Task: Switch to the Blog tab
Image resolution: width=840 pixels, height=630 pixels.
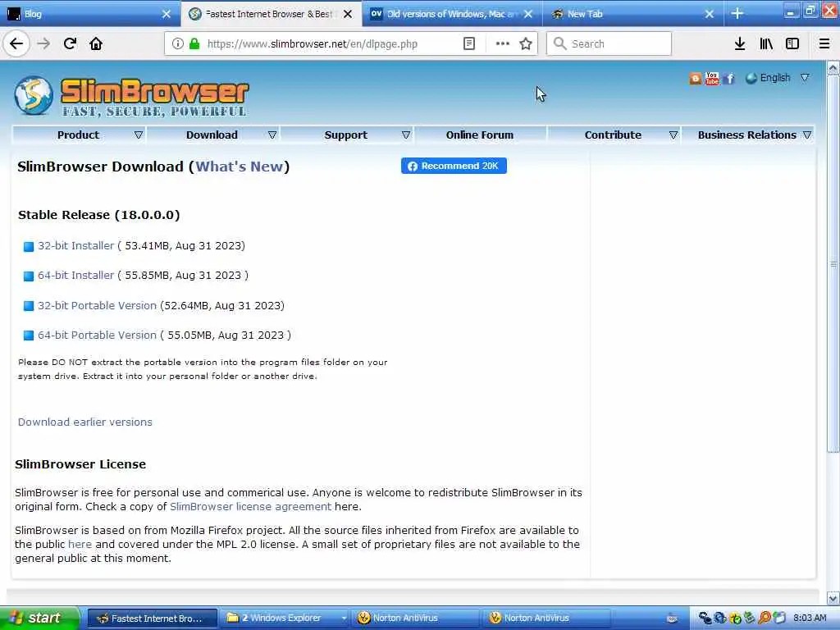Action: click(90, 14)
